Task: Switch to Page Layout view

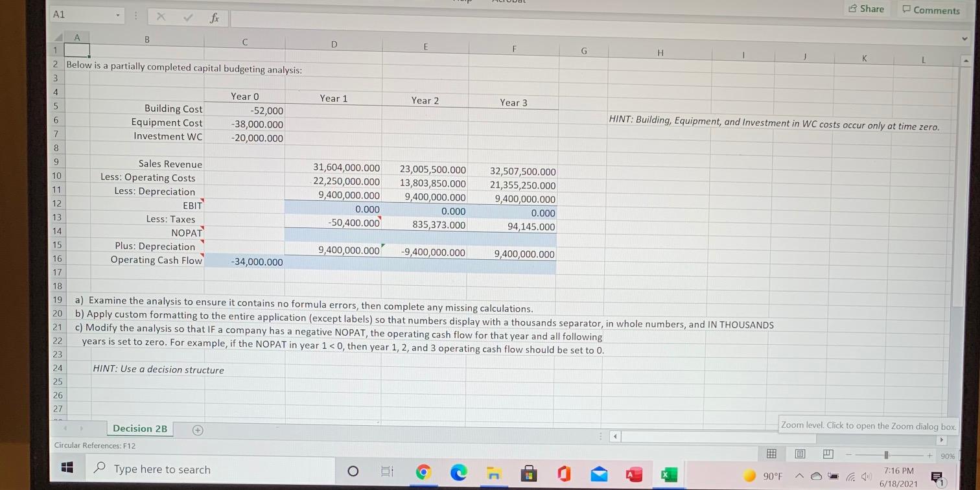Action: pyautogui.click(x=800, y=454)
